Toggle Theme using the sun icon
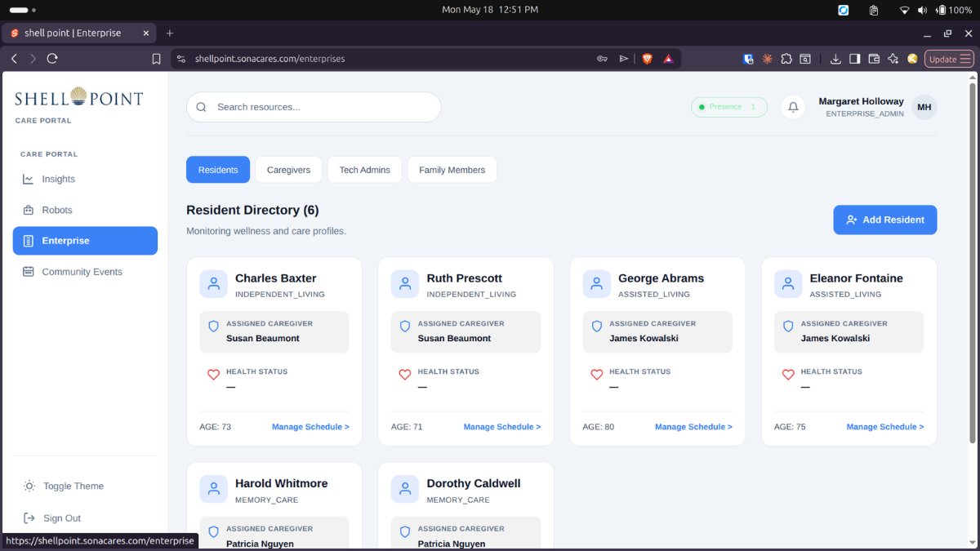980x551 pixels. point(29,486)
